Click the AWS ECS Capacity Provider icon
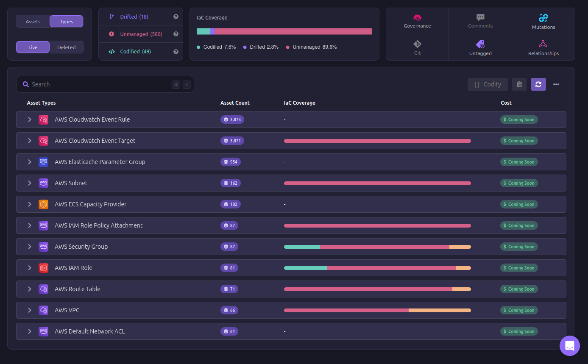 click(x=43, y=204)
